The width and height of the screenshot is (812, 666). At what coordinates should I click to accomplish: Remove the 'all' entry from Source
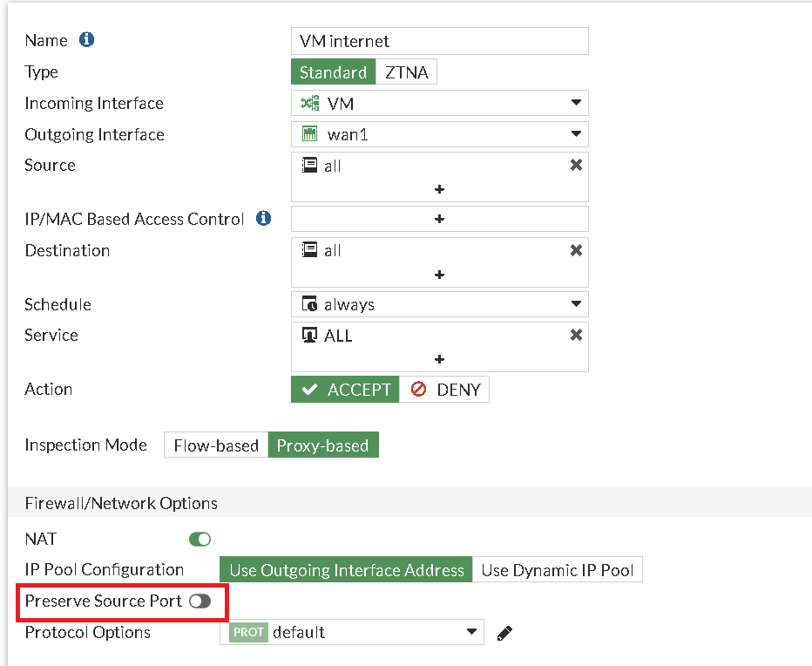click(x=576, y=165)
